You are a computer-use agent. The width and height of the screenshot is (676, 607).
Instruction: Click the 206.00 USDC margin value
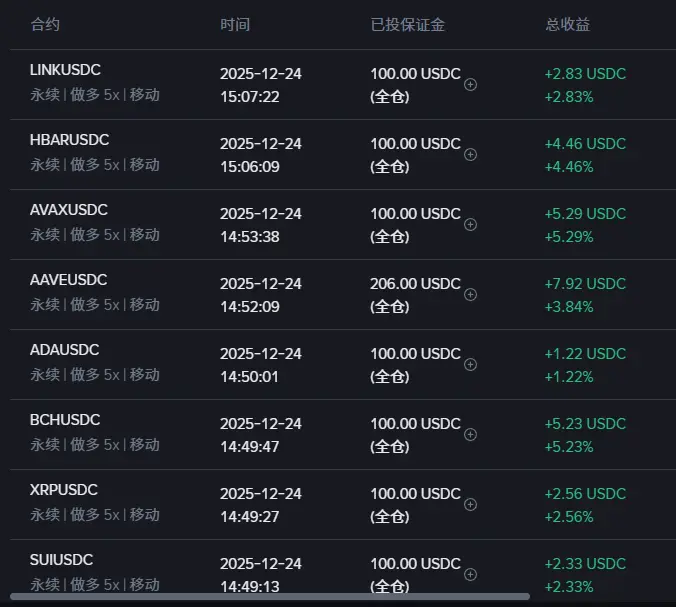pos(415,284)
